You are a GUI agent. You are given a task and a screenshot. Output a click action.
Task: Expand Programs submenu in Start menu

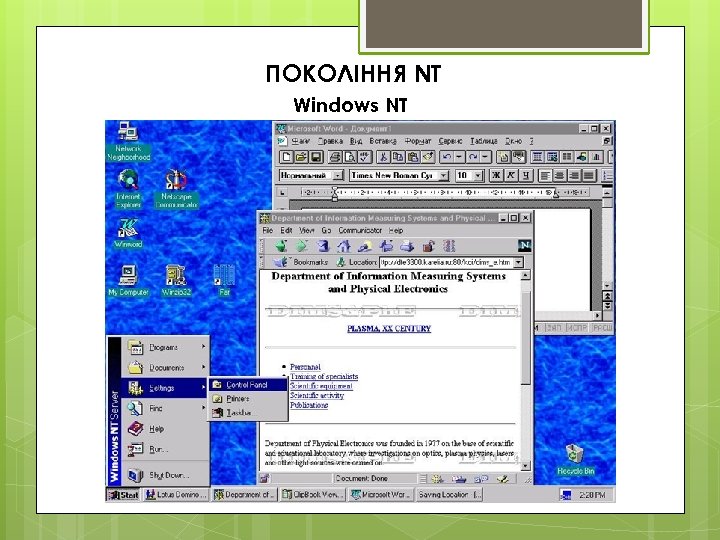tap(165, 348)
